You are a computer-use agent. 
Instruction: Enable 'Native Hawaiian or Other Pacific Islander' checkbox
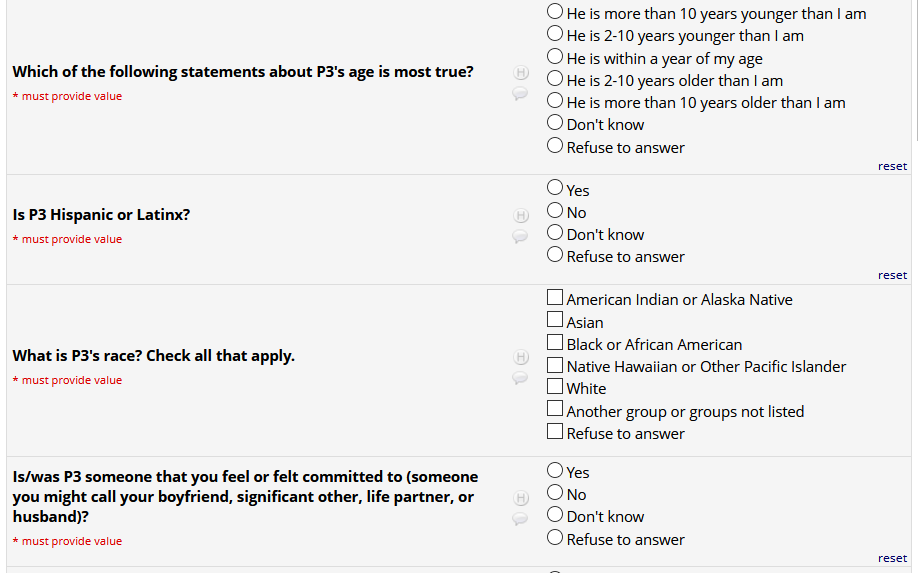(x=555, y=365)
